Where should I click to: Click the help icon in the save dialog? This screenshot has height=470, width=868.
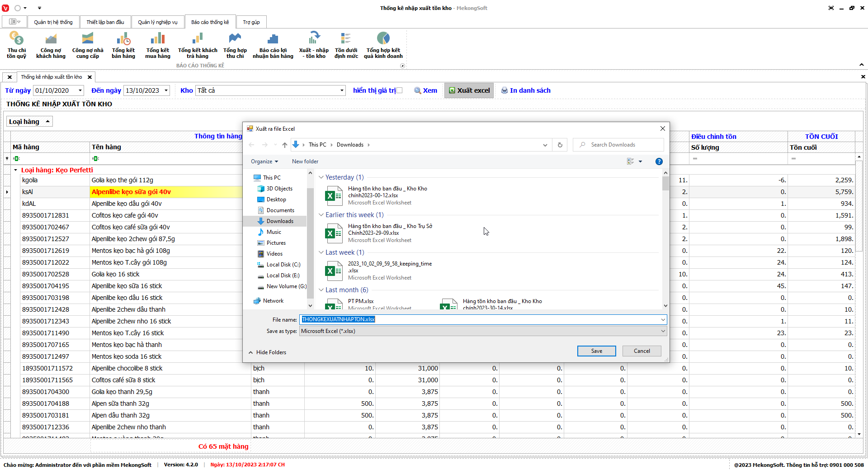(659, 161)
